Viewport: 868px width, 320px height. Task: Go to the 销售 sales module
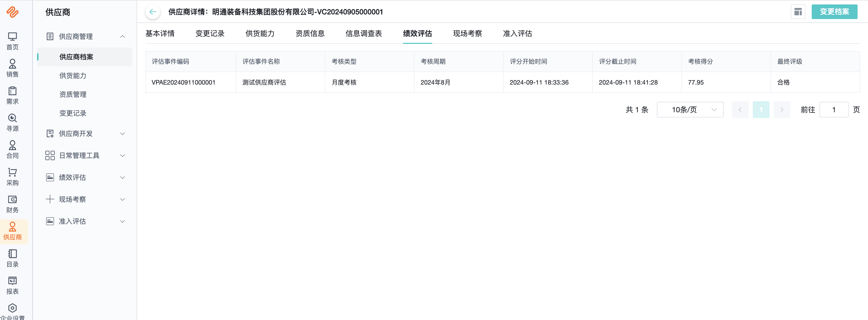tap(13, 69)
